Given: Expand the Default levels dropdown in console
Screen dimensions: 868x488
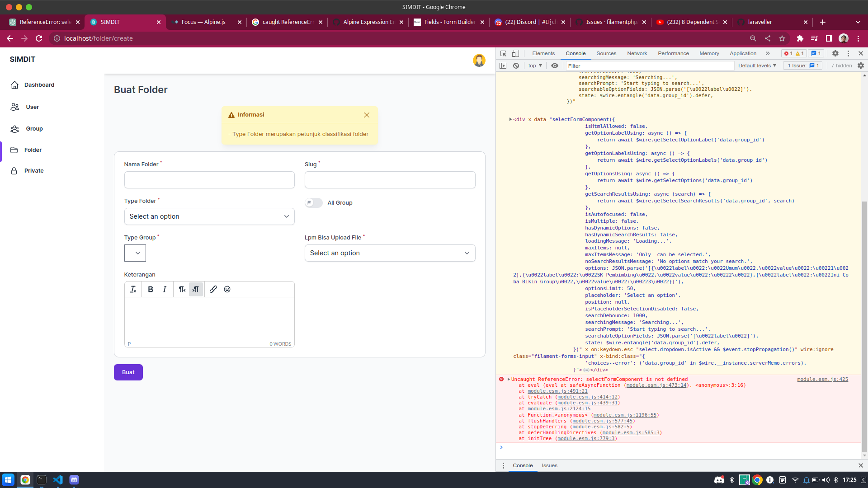Looking at the screenshot, I should point(757,66).
